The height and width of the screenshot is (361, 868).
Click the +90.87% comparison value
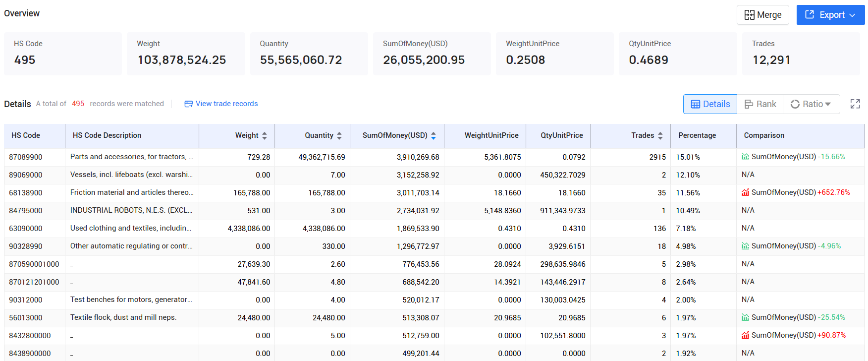[832, 335]
